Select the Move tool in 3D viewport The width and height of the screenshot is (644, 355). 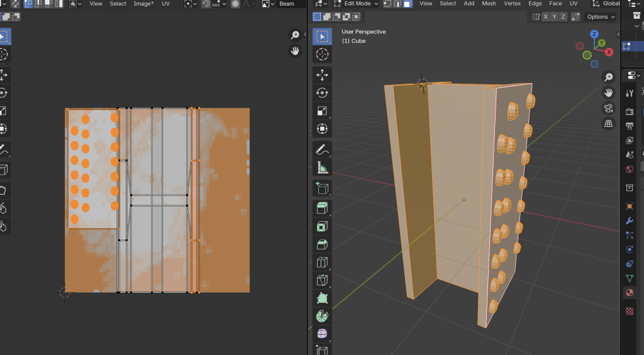(322, 75)
